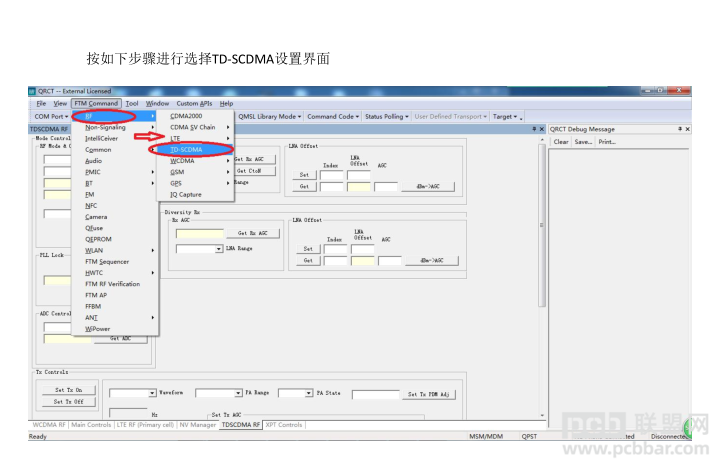Expand the GSM submenu
The width and height of the screenshot is (715, 476).
tap(195, 172)
